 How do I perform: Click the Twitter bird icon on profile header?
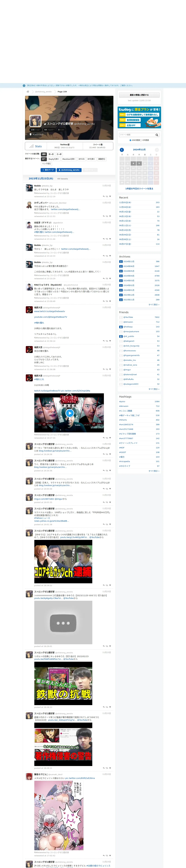pos(45,124)
